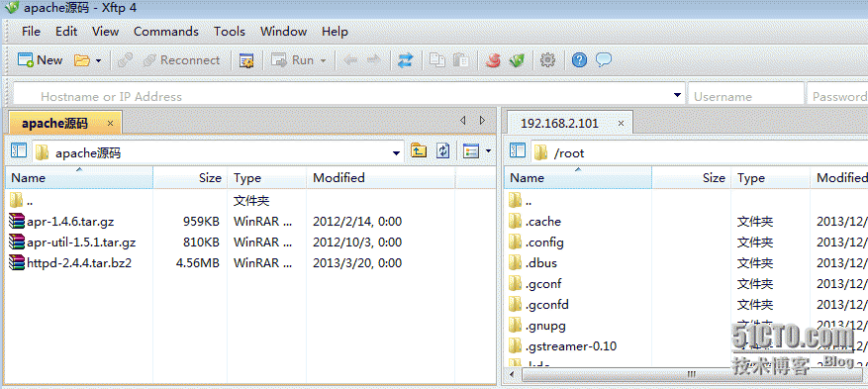The width and height of the screenshot is (868, 389).
Task: Click the synchronize blue arrows icon
Action: pyautogui.click(x=406, y=60)
